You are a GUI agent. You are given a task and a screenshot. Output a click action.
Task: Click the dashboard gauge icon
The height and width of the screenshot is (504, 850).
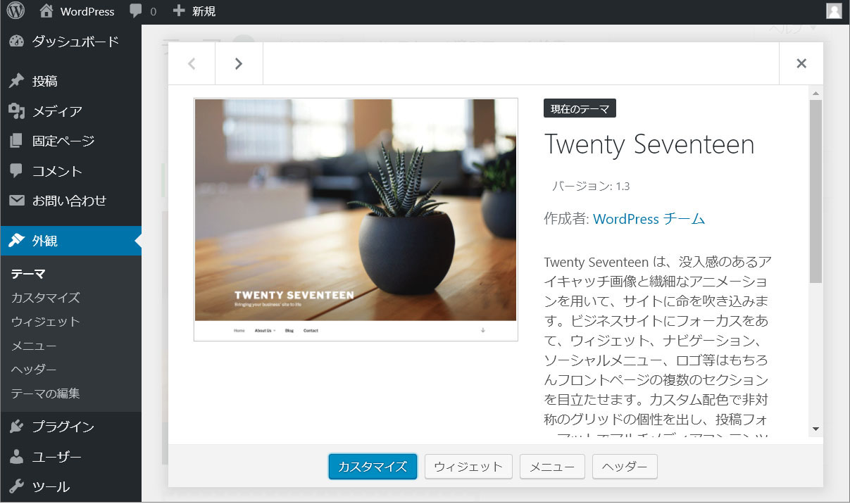point(17,42)
